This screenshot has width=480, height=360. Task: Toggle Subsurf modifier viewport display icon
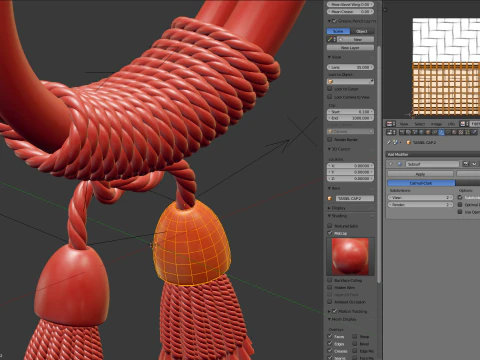pyautogui.click(x=474, y=164)
